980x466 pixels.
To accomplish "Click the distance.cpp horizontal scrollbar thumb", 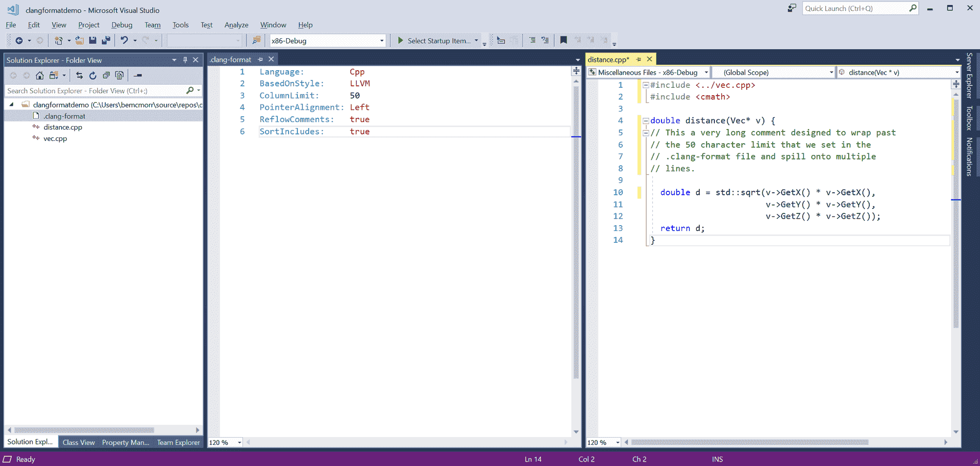I will tap(750, 442).
